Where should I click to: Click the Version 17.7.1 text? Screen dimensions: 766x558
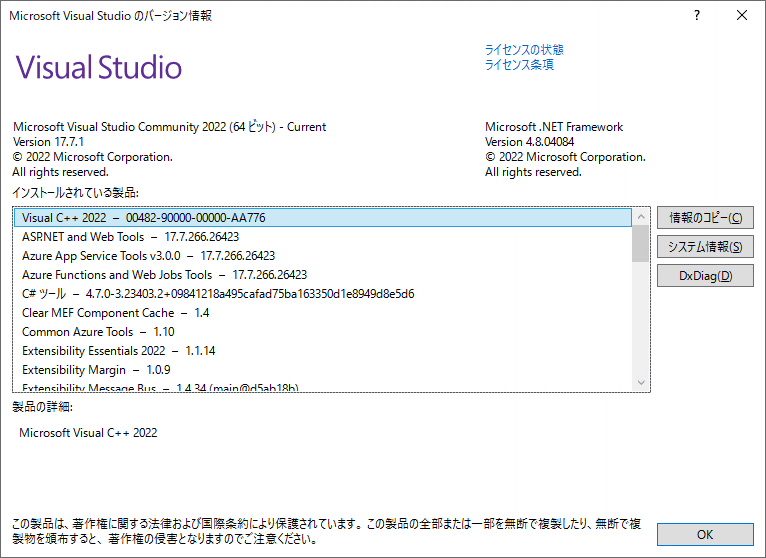coord(48,142)
